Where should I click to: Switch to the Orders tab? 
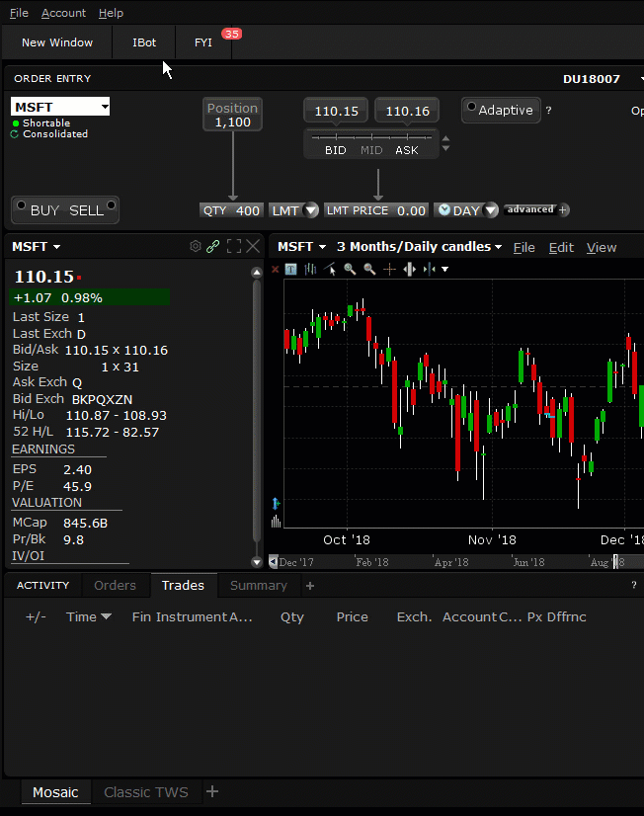[115, 586]
